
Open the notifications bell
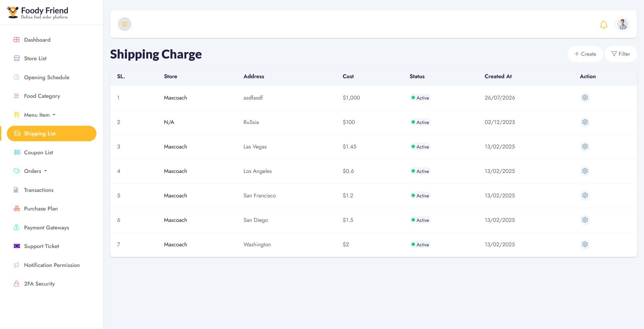tap(603, 24)
